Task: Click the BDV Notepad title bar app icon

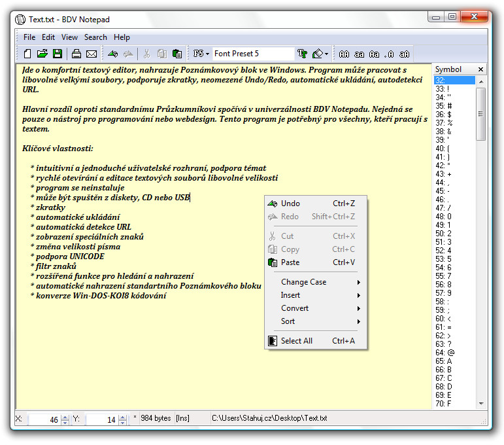Action: 20,20
